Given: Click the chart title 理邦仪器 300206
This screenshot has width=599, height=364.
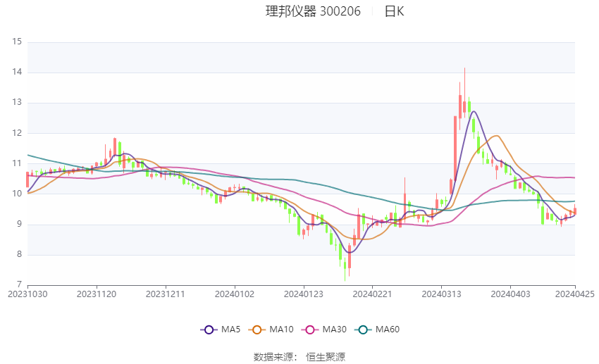Looking at the screenshot, I should [313, 11].
